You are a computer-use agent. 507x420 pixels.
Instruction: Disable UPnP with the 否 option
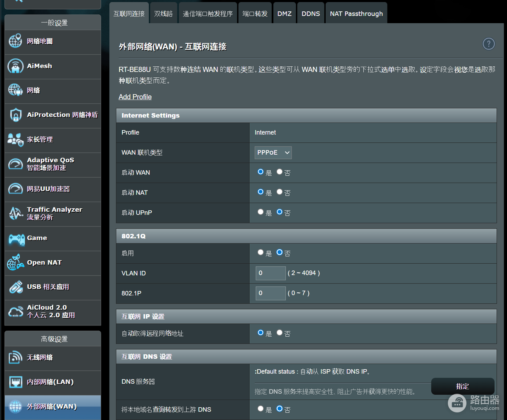pos(279,212)
